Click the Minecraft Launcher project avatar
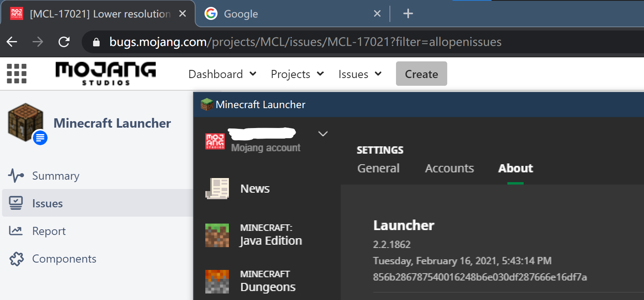Viewport: 644px width, 300px height. (26, 123)
